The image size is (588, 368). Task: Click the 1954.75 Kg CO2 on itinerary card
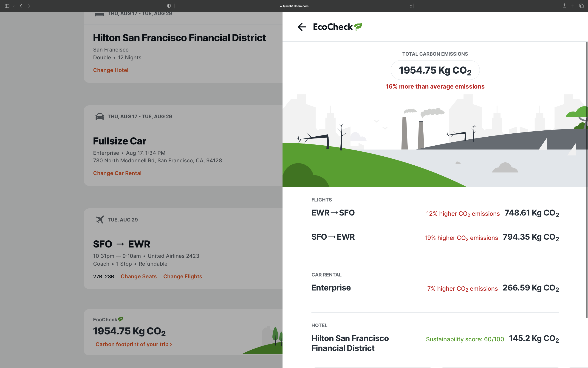(x=129, y=331)
